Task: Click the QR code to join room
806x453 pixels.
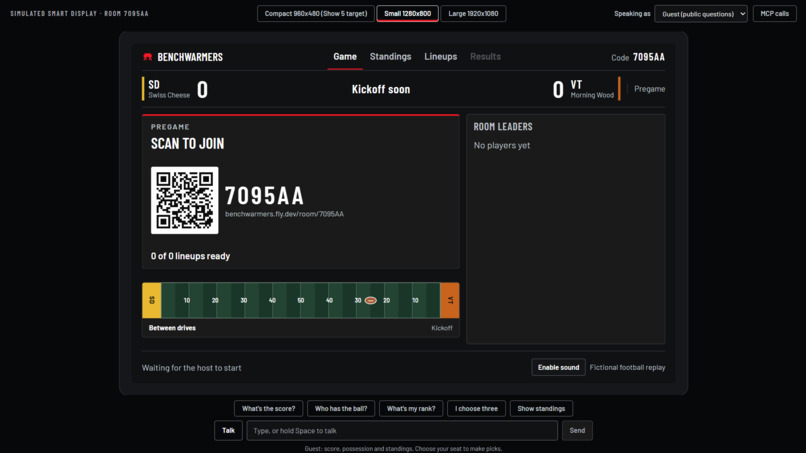Action: tap(185, 200)
